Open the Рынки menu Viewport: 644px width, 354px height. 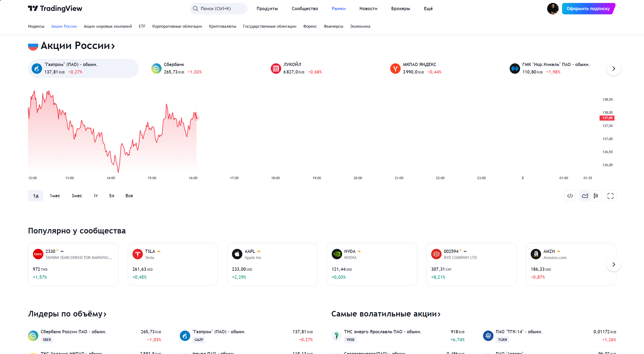pyautogui.click(x=339, y=9)
